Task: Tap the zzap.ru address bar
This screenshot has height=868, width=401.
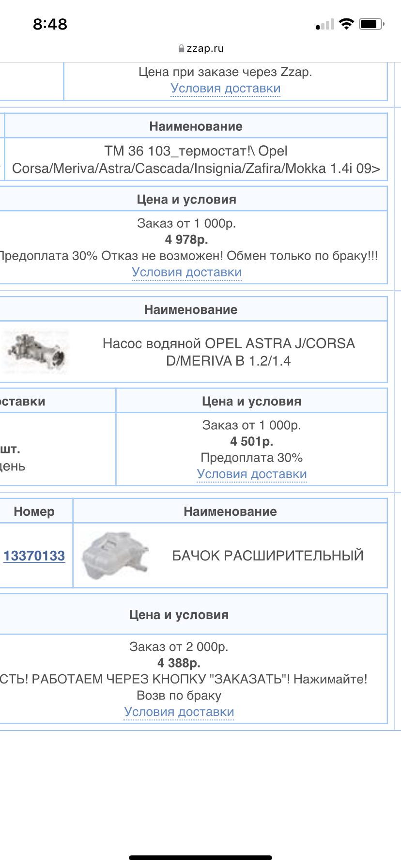Action: [200, 48]
